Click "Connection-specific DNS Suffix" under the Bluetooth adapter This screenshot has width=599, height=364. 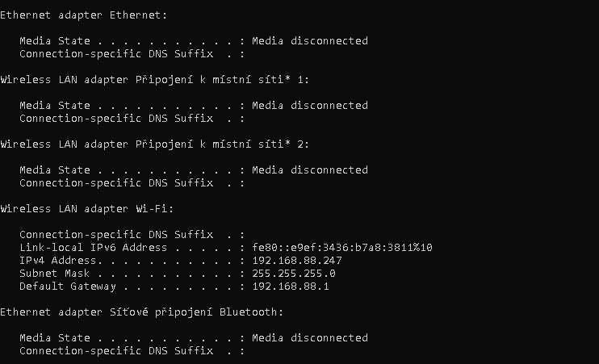pos(116,351)
